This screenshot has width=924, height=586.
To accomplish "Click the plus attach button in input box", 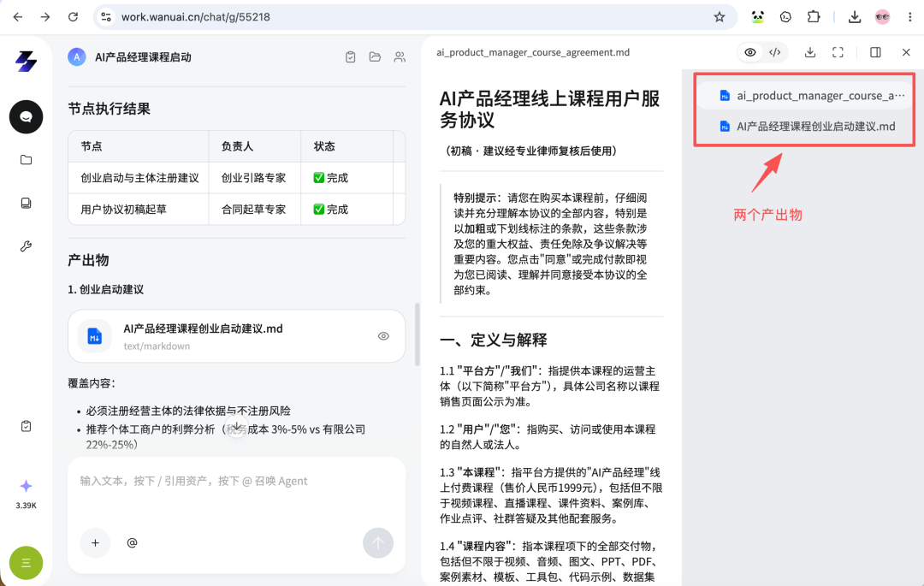I will pyautogui.click(x=96, y=543).
